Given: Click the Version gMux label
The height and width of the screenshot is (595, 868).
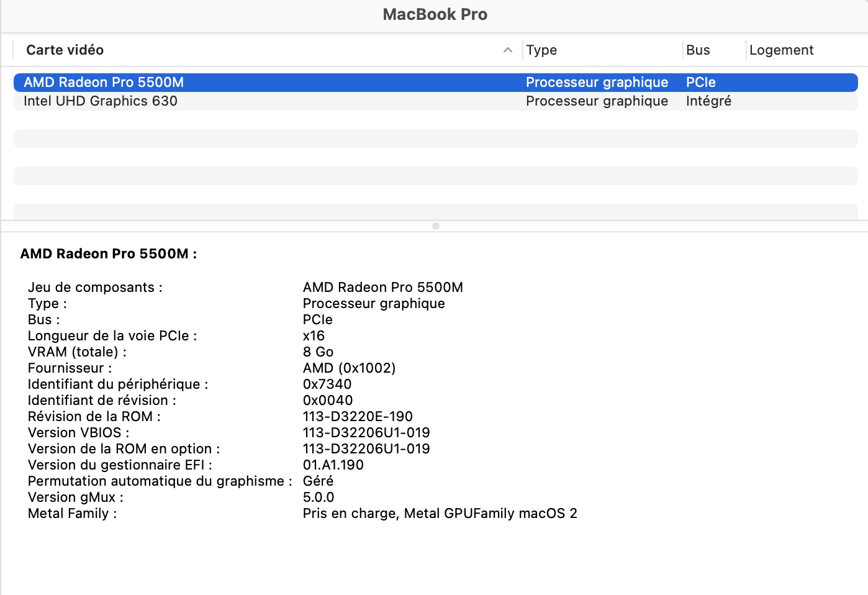Looking at the screenshot, I should coord(76,497).
